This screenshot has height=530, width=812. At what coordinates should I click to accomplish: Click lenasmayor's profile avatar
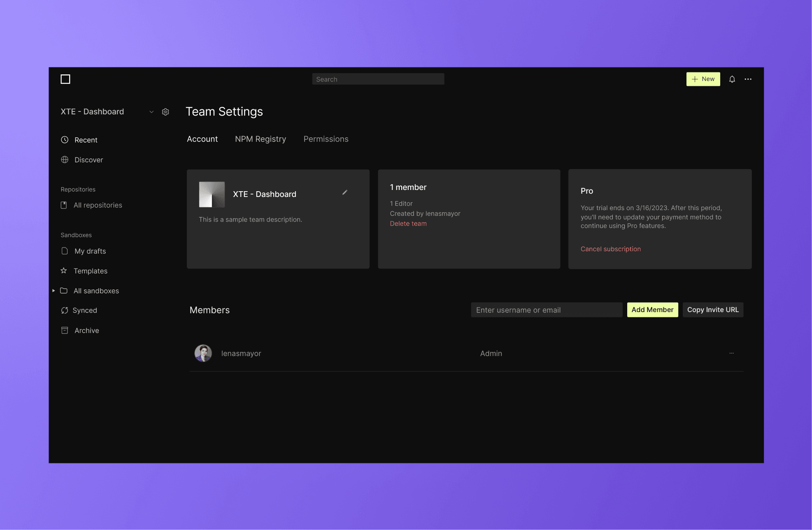click(x=203, y=353)
